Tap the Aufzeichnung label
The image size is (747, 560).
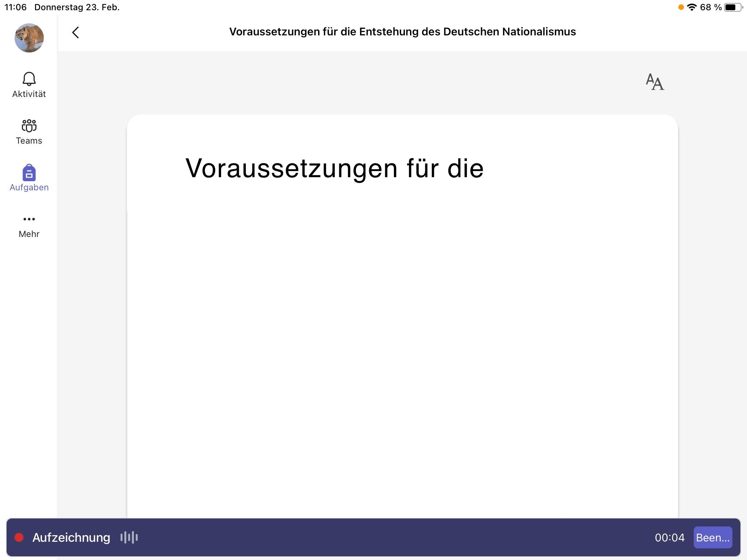click(x=71, y=537)
